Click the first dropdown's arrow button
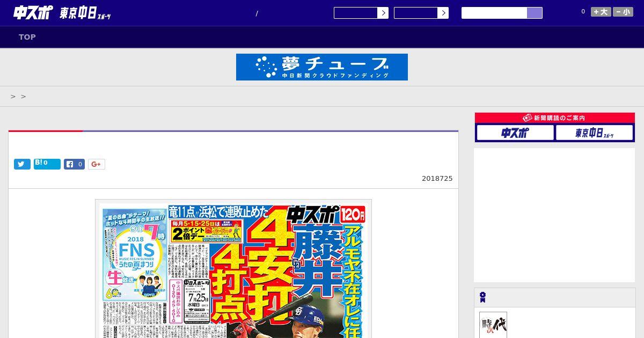The width and height of the screenshot is (644, 338). (383, 13)
